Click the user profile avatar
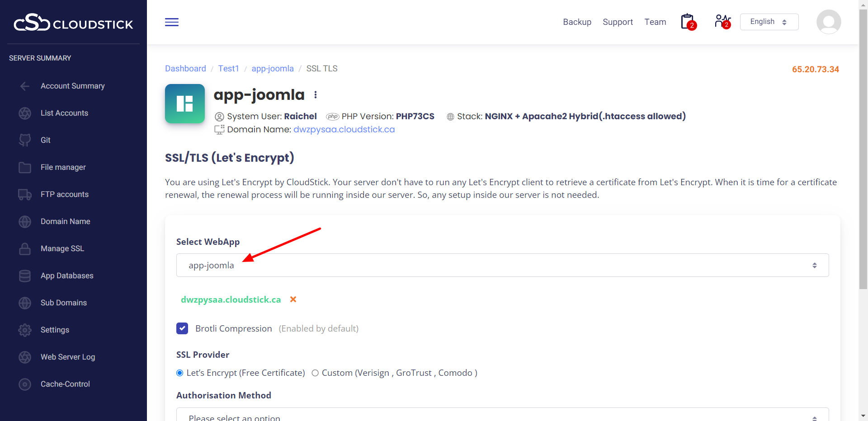 click(x=828, y=22)
